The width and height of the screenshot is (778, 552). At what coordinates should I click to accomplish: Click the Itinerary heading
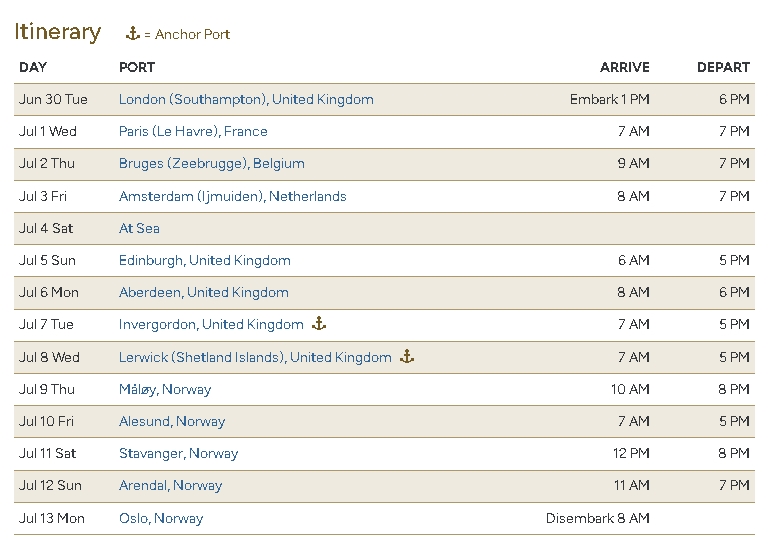pyautogui.click(x=57, y=32)
